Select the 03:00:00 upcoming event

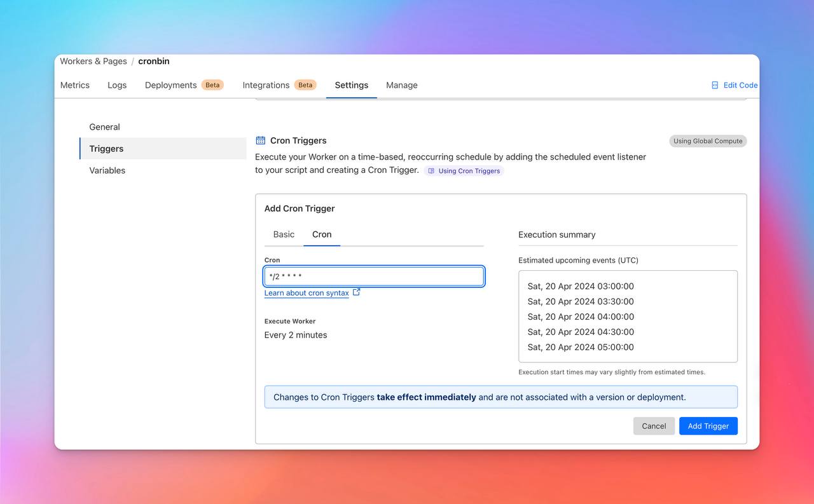click(581, 286)
